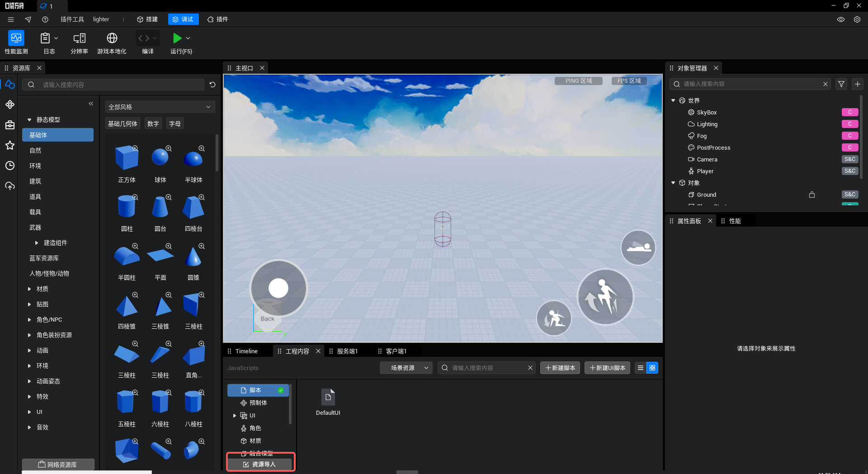Expand the UI node in project tree
Screen dimensions: 868x474
click(234, 415)
